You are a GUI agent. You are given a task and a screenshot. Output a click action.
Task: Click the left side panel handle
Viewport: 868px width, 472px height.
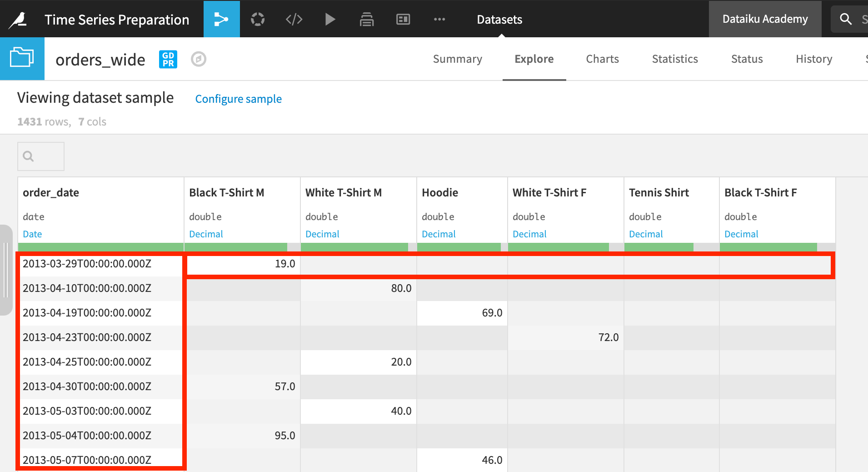click(x=6, y=270)
